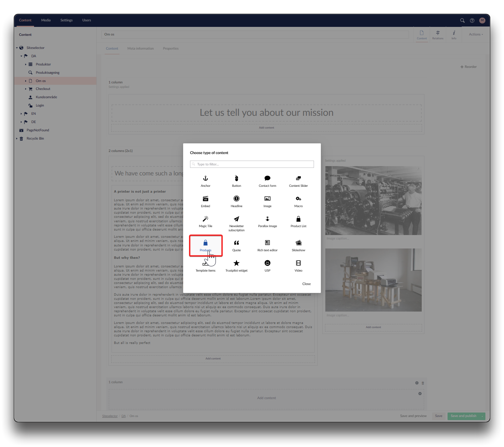The height and width of the screenshot is (447, 504).
Task: Open Kundeområde in the tree
Action: (46, 97)
